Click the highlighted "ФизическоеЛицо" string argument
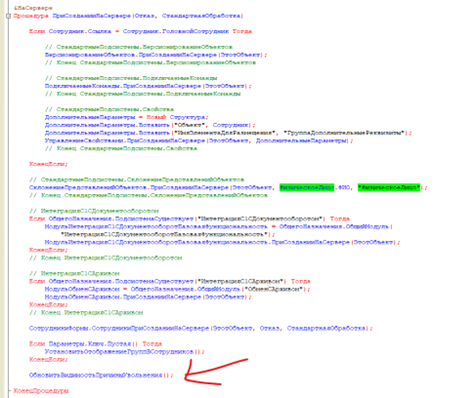The width and height of the screenshot is (476, 398). (x=389, y=187)
